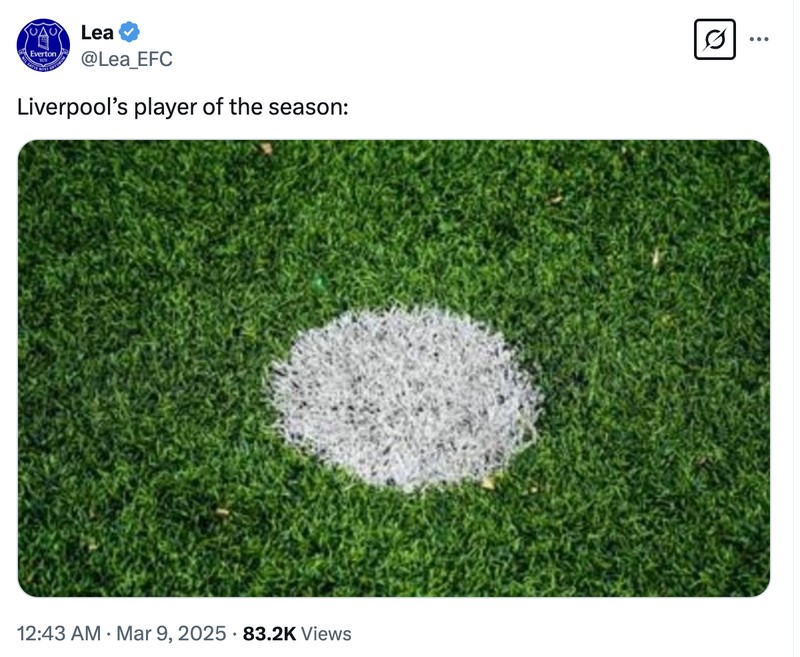Viewport: 800px width, 657px height.
Task: Click the display name Lea
Action: point(93,31)
